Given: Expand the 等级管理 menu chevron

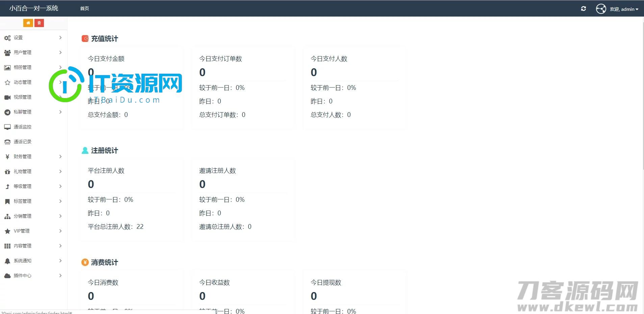Looking at the screenshot, I should (60, 186).
